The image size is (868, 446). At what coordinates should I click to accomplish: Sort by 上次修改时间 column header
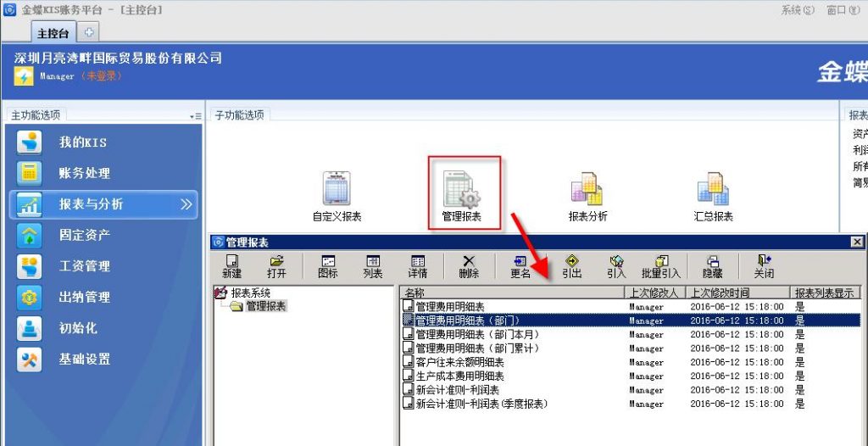pos(737,293)
